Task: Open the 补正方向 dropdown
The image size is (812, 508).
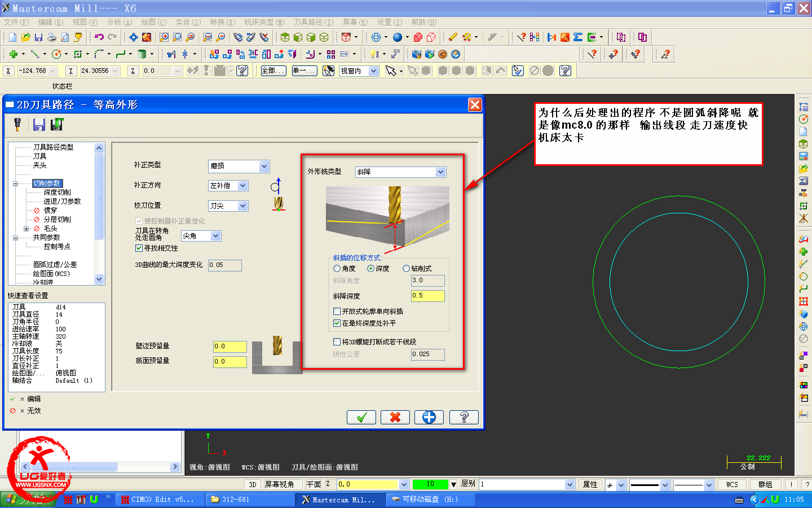Action: 242,186
